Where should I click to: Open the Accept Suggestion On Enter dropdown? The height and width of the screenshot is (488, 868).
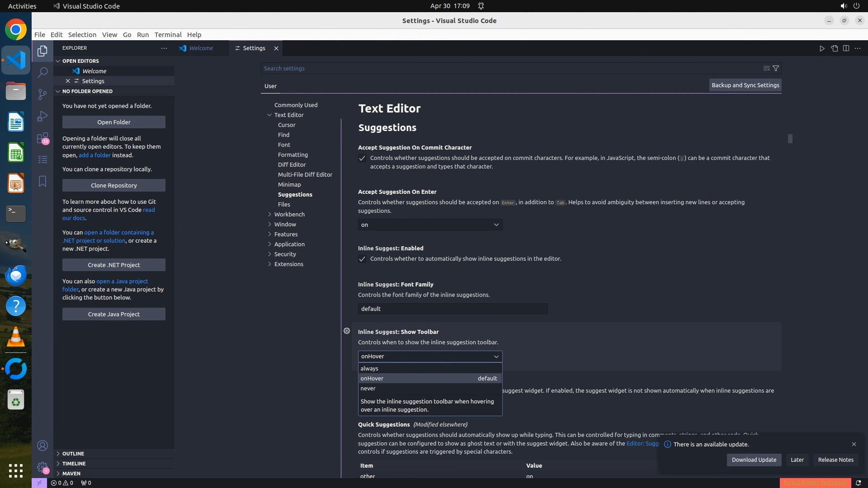click(x=430, y=225)
